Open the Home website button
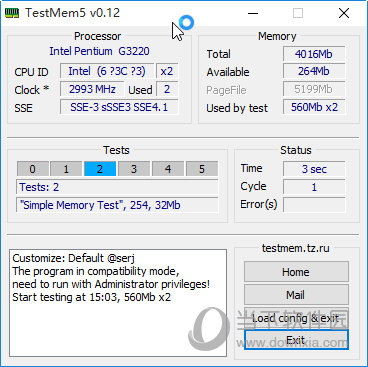 (x=296, y=272)
